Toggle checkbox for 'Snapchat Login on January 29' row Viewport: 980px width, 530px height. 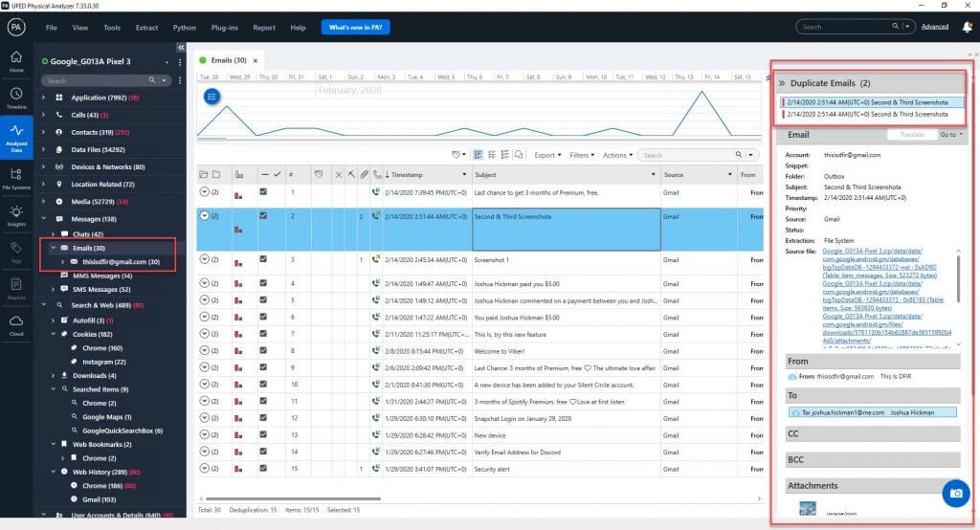coord(263,417)
